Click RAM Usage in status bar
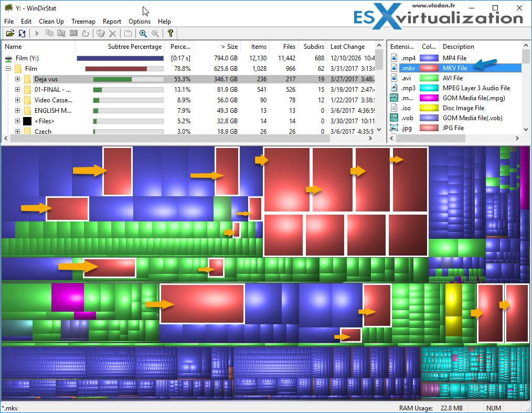 pos(431,408)
